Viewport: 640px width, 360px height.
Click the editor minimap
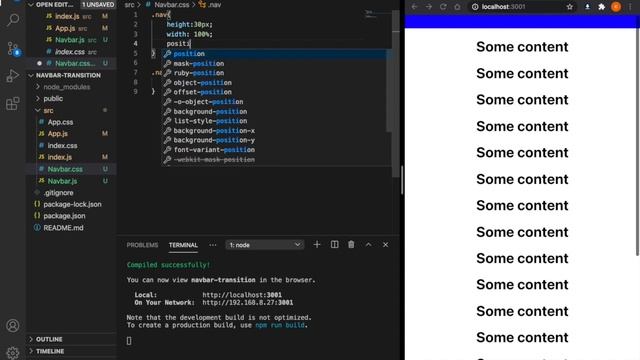tap(371, 15)
